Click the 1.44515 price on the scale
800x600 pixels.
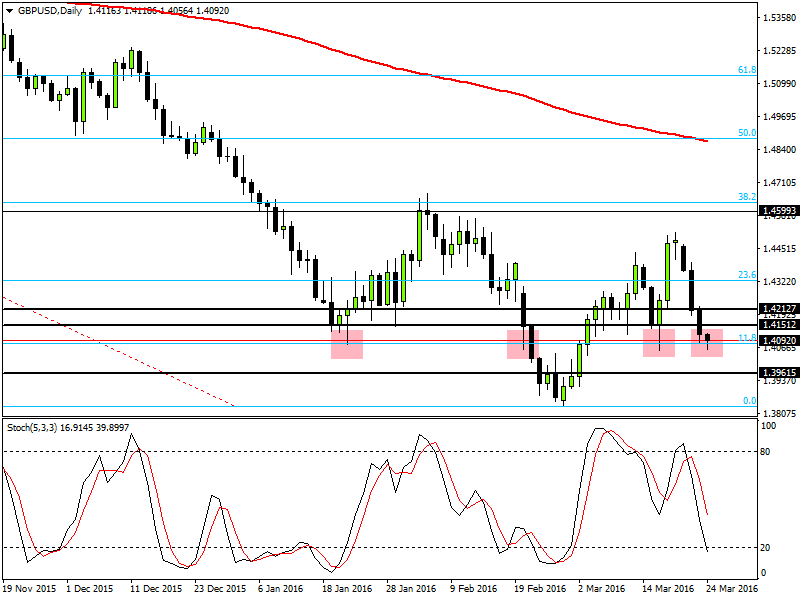click(779, 249)
